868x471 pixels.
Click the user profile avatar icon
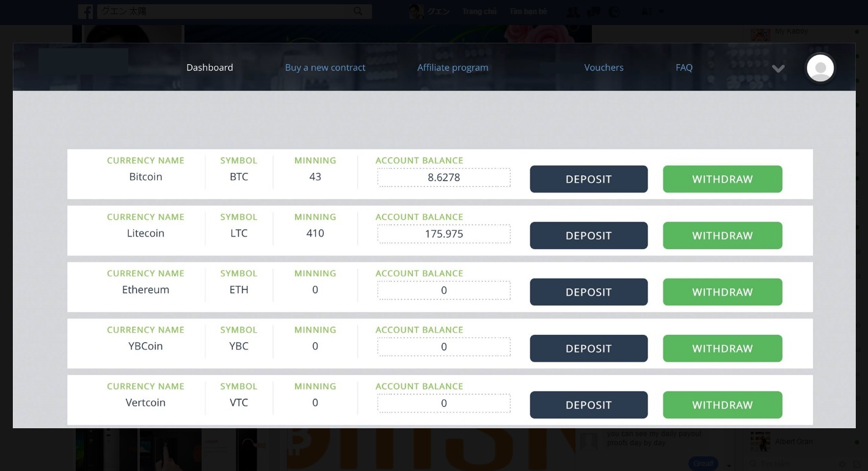pos(820,68)
